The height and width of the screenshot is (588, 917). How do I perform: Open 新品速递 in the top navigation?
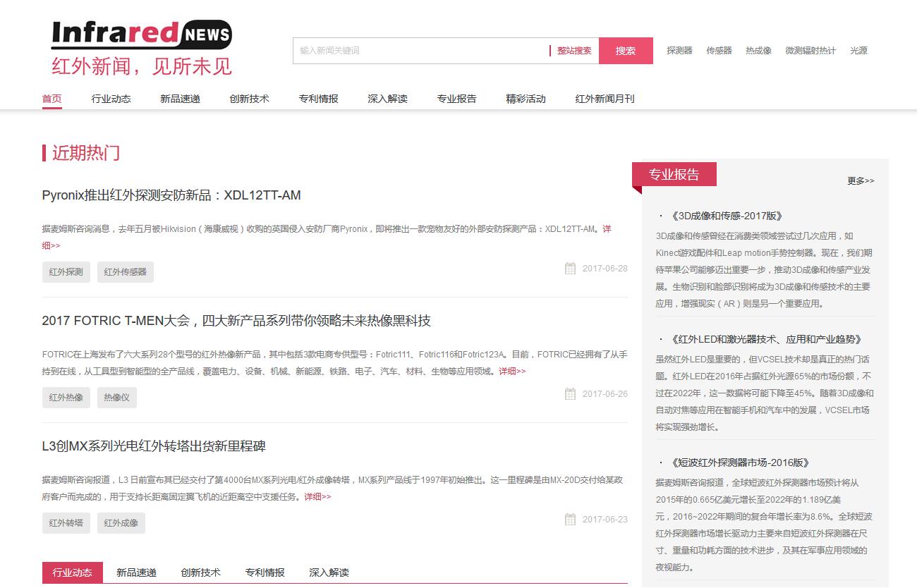point(180,99)
